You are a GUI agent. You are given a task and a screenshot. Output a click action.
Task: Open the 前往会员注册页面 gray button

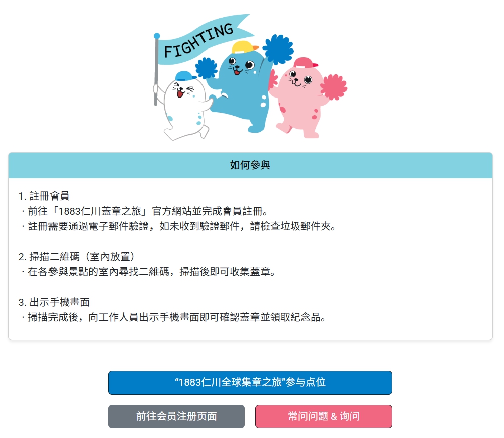[176, 416]
